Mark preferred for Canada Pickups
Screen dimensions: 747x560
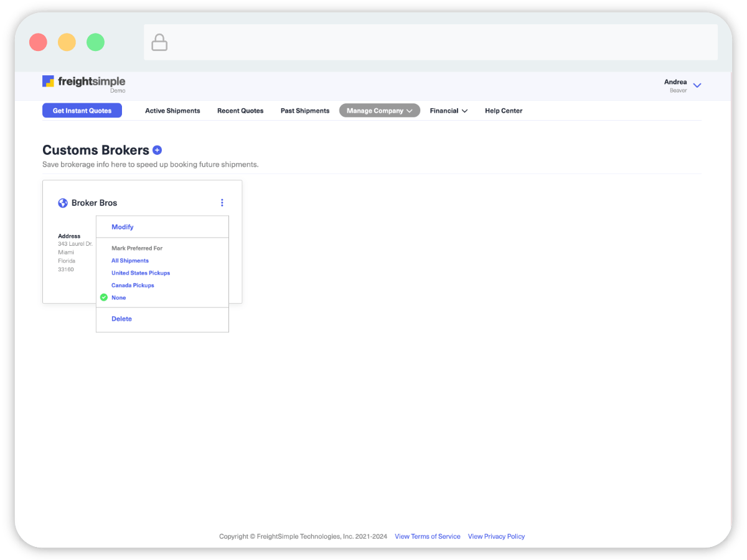click(133, 286)
